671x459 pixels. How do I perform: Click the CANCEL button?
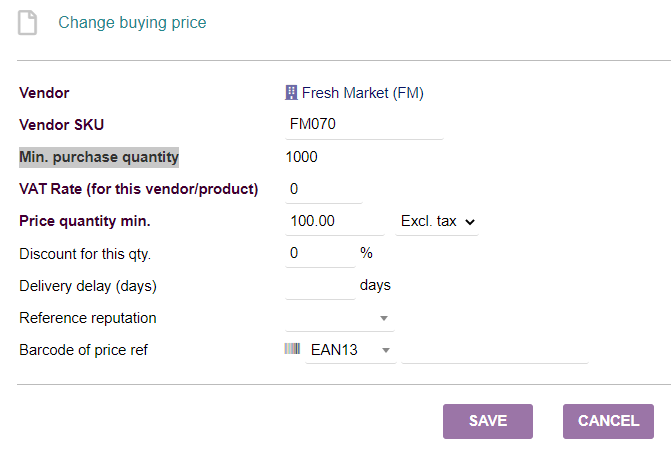point(608,421)
